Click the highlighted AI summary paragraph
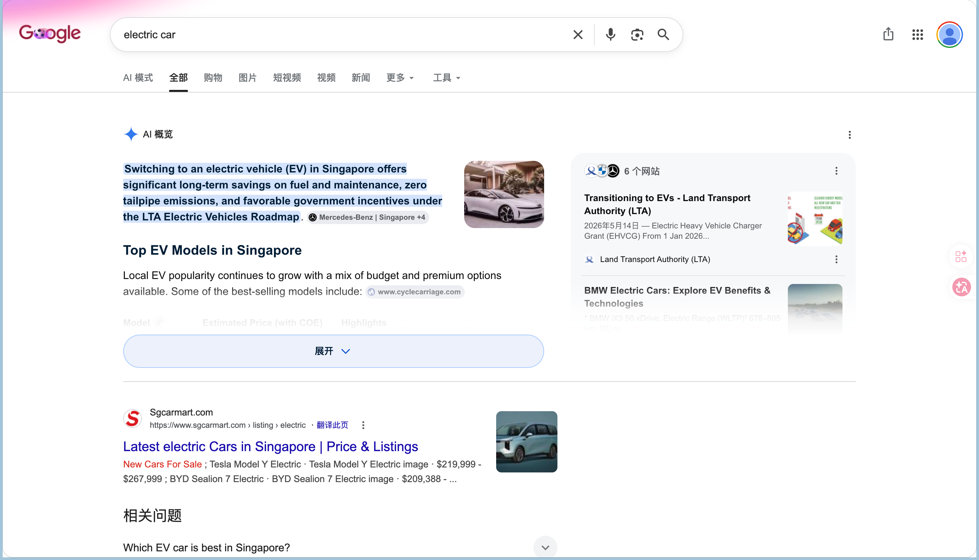Image resolution: width=979 pixels, height=560 pixels. (x=283, y=193)
